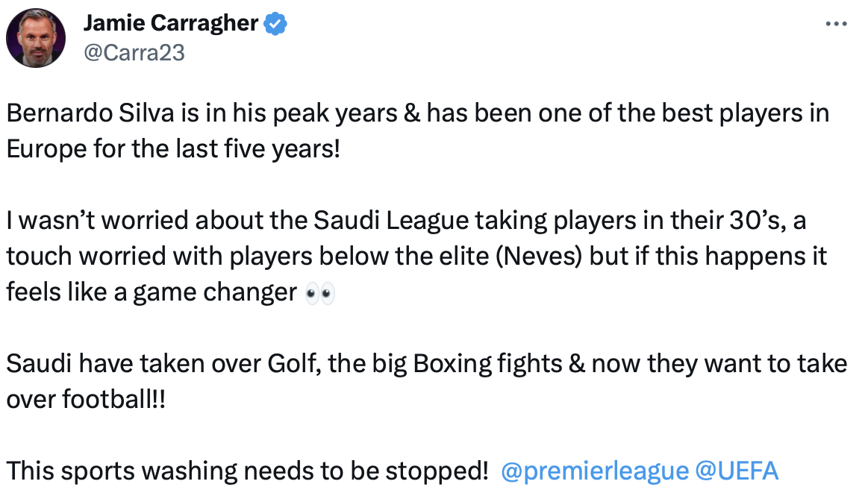Screen dimensions: 868x490
Task: Click the sentence "This sports washing needs to be stopped!"
Action: [246, 471]
